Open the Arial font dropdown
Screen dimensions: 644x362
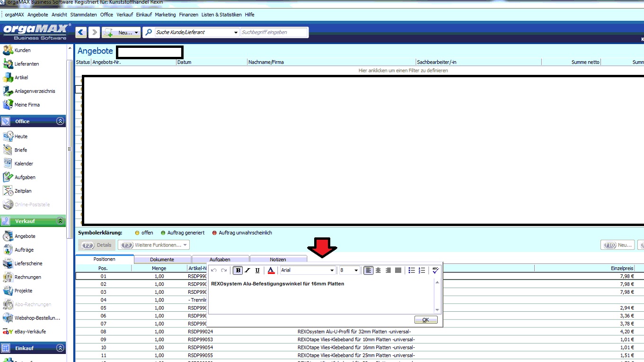pyautogui.click(x=332, y=271)
